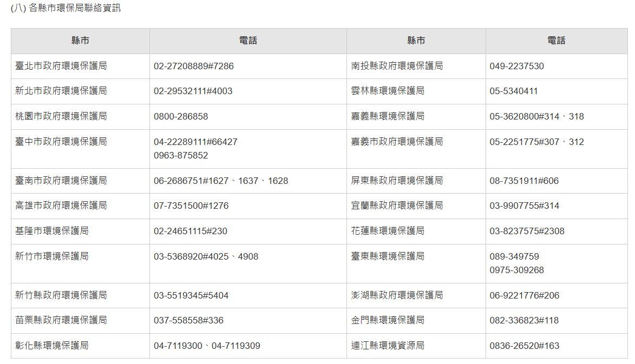The width and height of the screenshot is (635, 364).
Task: Select phone number 07-7351500#1276
Action: [191, 206]
